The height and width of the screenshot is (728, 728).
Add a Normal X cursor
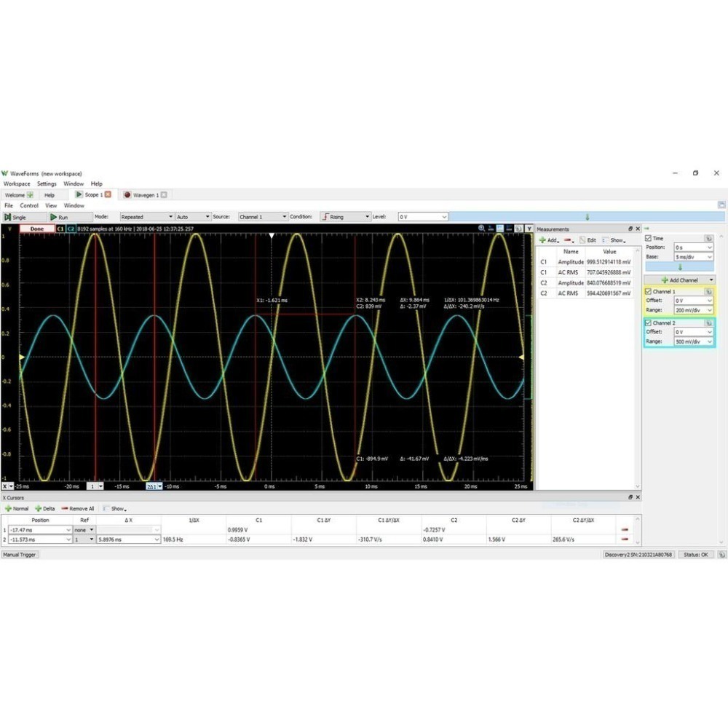coord(17,509)
